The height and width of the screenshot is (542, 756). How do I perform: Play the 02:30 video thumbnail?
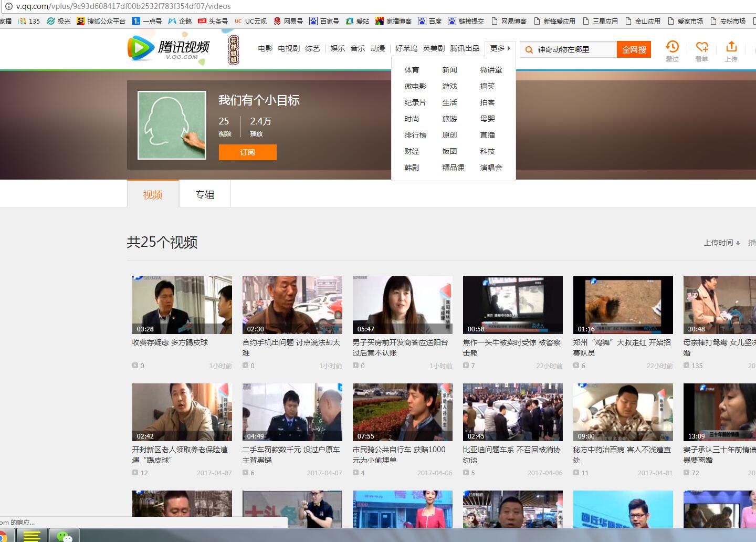(292, 305)
